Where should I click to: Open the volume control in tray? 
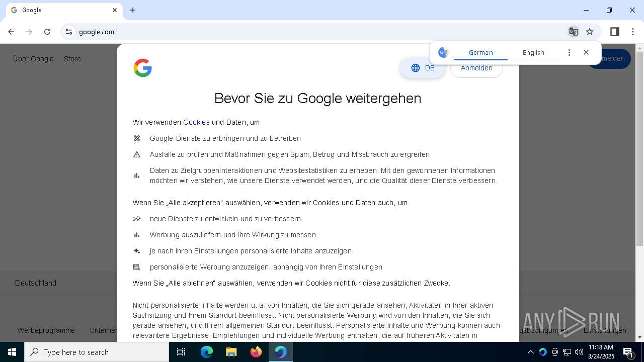click(x=579, y=352)
